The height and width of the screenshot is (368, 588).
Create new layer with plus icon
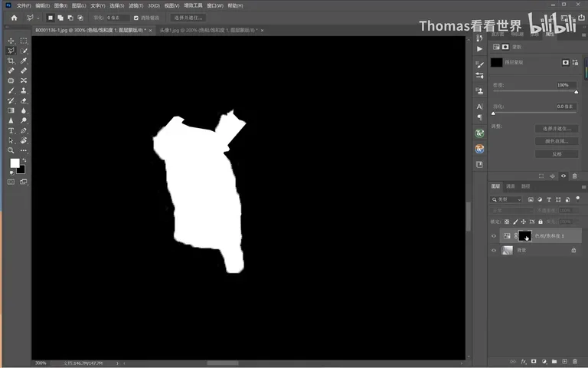coord(564,362)
